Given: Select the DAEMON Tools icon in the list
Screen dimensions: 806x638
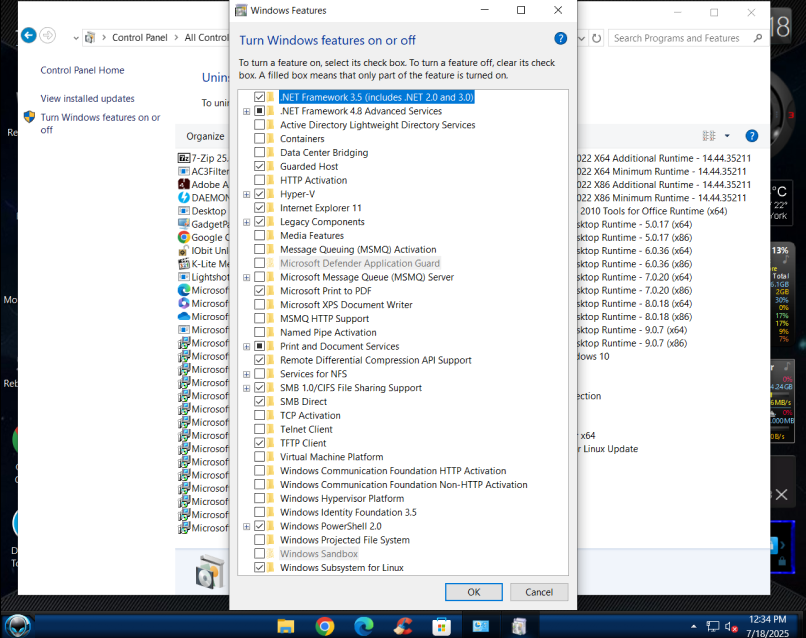Looking at the screenshot, I should point(184,197).
